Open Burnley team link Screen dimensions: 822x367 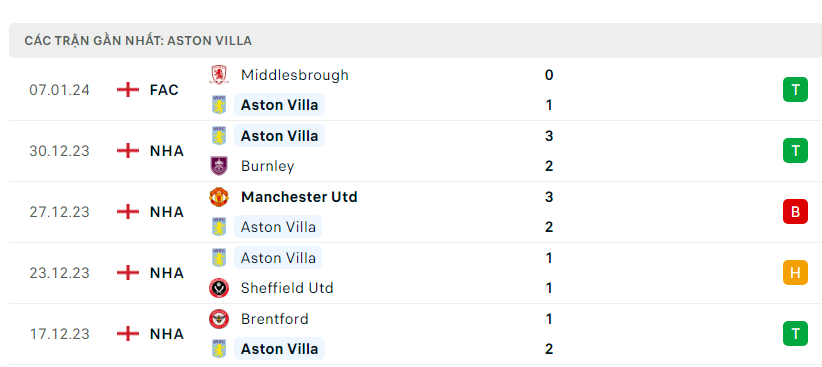pyautogui.click(x=267, y=166)
